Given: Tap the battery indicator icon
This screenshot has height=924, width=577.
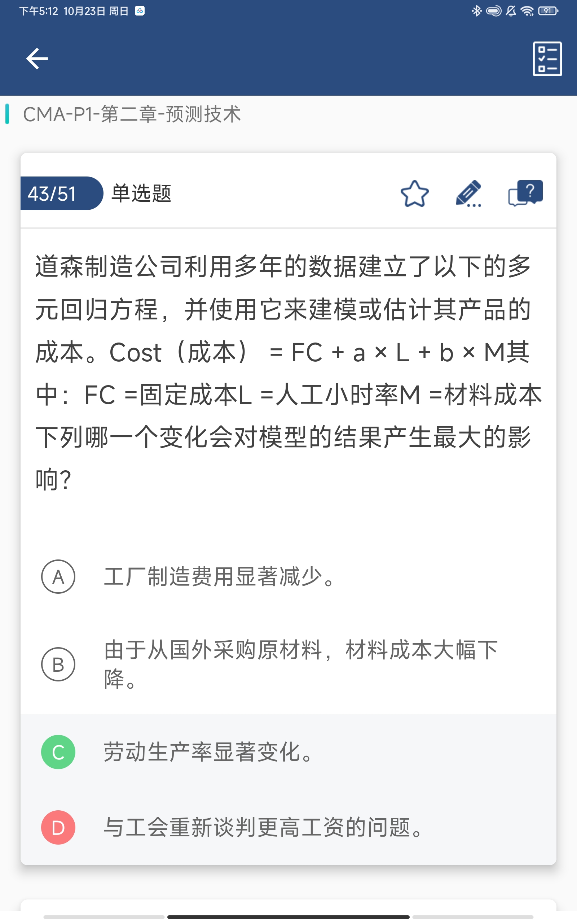Looking at the screenshot, I should (x=548, y=11).
